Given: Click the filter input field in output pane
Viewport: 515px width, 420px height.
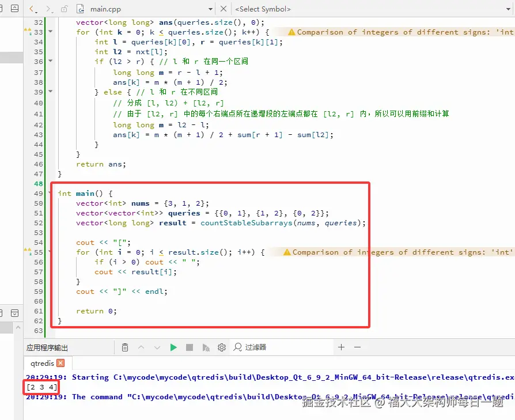Looking at the screenshot, I should point(282,347).
